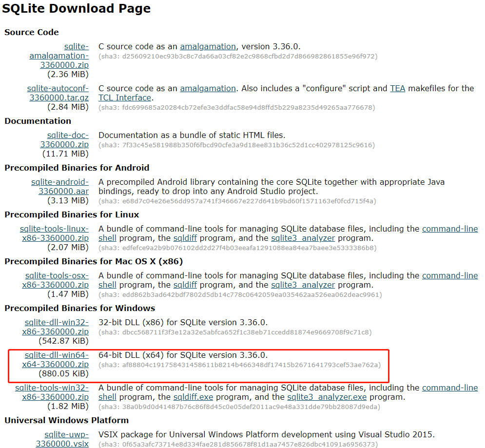
Task: Open the command-line shell link under Mac binaries
Action: point(449,275)
